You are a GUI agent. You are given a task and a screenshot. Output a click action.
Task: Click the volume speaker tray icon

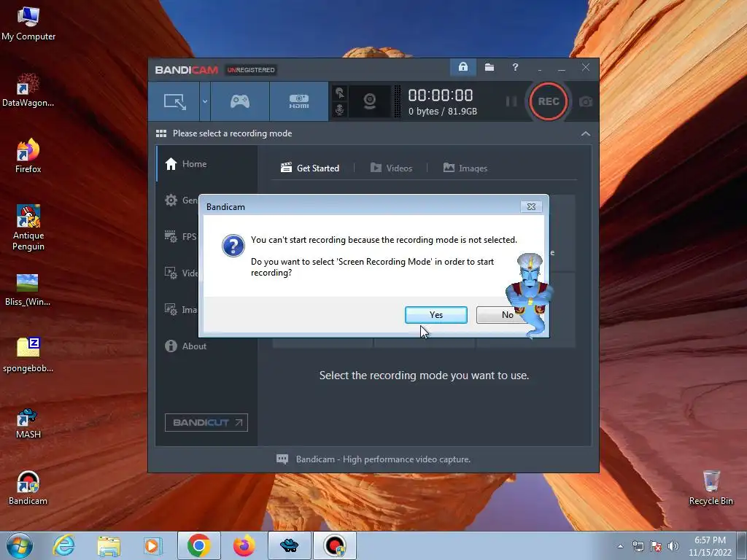673,546
